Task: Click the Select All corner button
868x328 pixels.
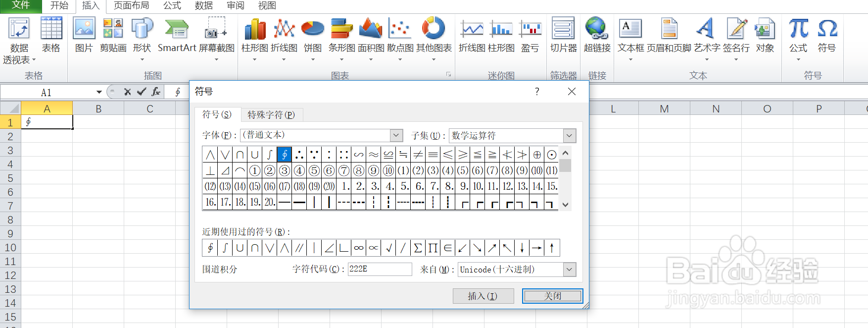Action: tap(10, 108)
